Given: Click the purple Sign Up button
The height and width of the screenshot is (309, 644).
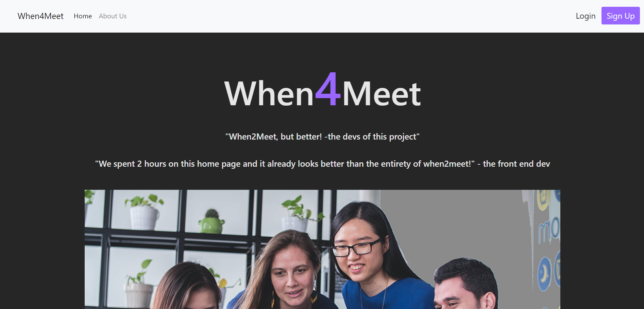Looking at the screenshot, I should [x=621, y=16].
